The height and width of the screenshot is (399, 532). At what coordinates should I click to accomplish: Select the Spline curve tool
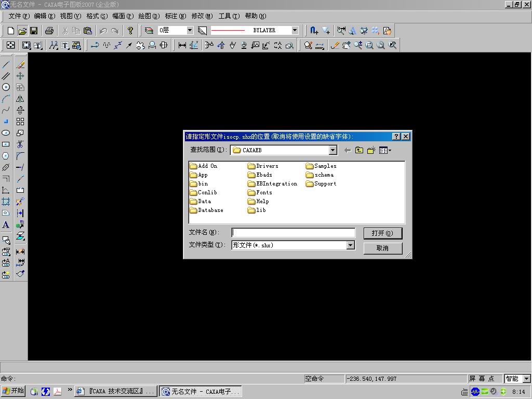(x=6, y=110)
